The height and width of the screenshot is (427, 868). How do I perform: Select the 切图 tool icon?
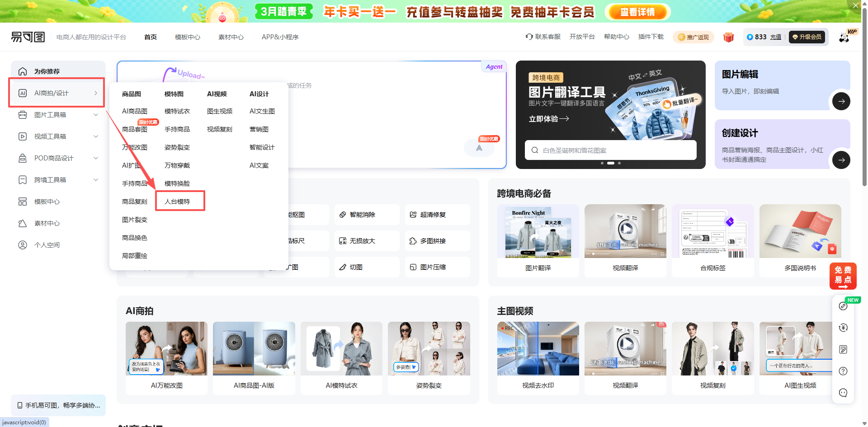344,267
